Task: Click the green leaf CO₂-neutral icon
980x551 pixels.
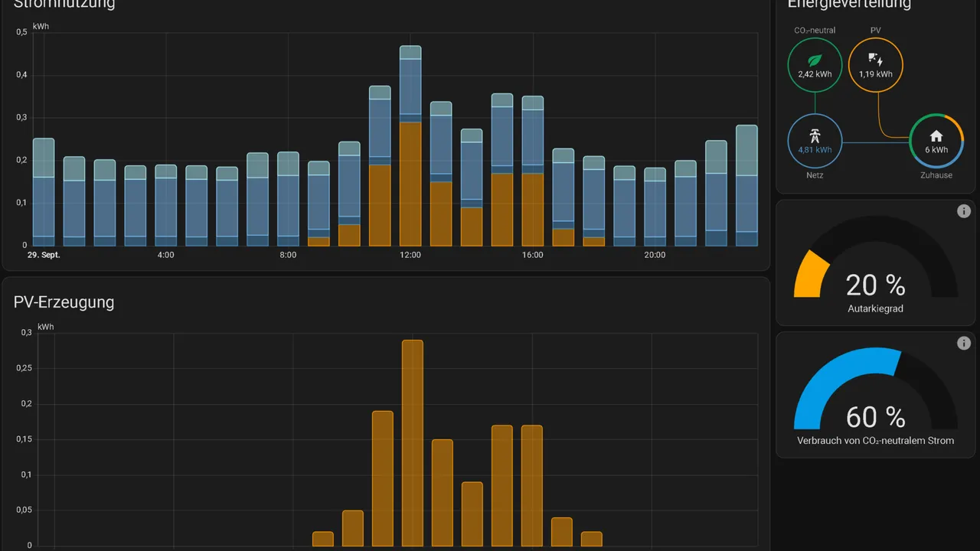Action: 815,58
